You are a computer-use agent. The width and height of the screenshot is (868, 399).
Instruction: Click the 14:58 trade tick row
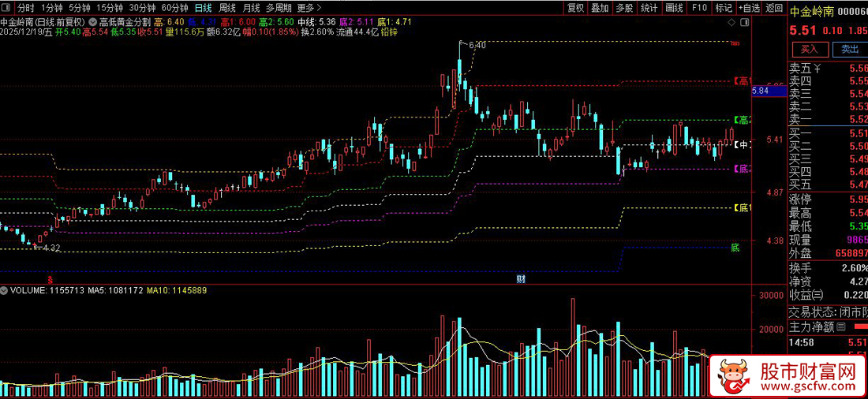point(828,343)
